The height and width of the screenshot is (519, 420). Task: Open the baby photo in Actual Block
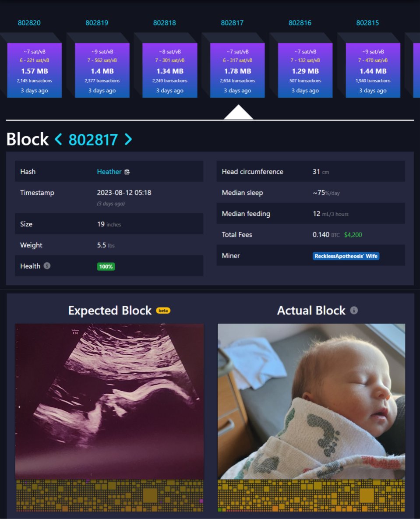(311, 402)
